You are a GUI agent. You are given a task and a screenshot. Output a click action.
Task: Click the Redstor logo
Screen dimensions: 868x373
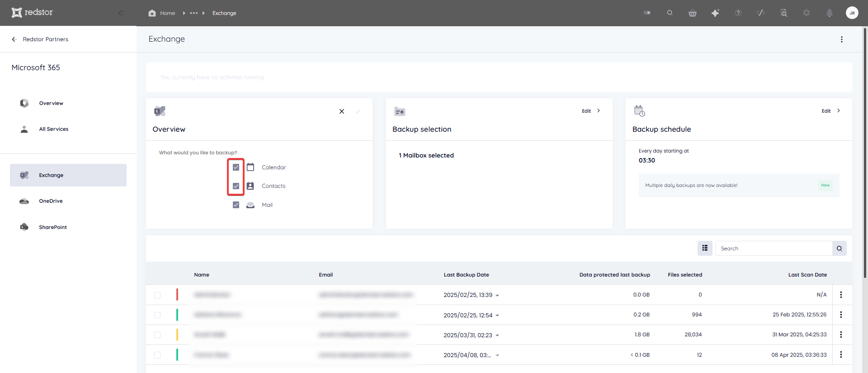(32, 13)
